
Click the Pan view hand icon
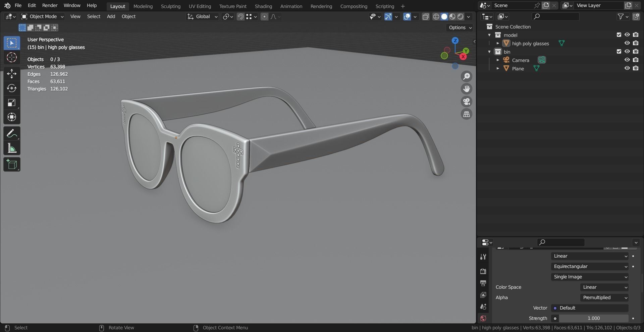(x=467, y=89)
